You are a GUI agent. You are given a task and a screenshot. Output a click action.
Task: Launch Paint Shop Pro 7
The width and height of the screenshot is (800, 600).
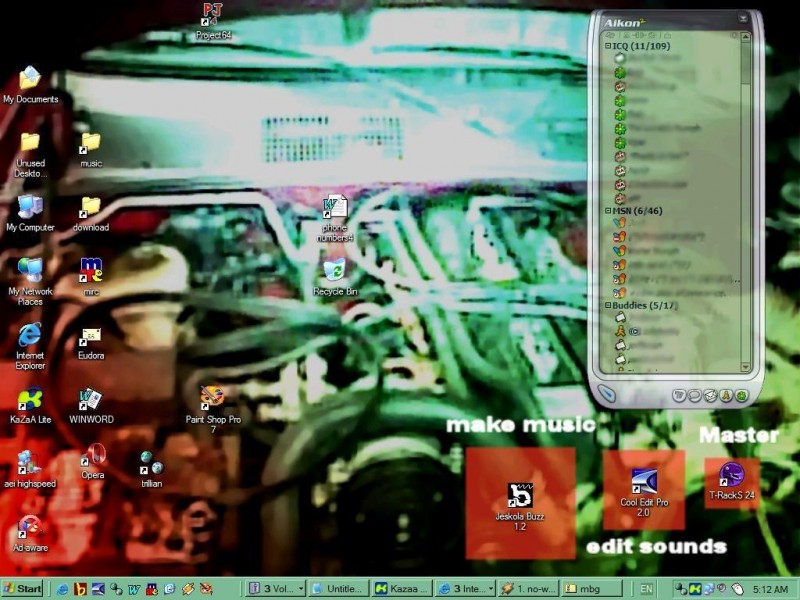213,410
